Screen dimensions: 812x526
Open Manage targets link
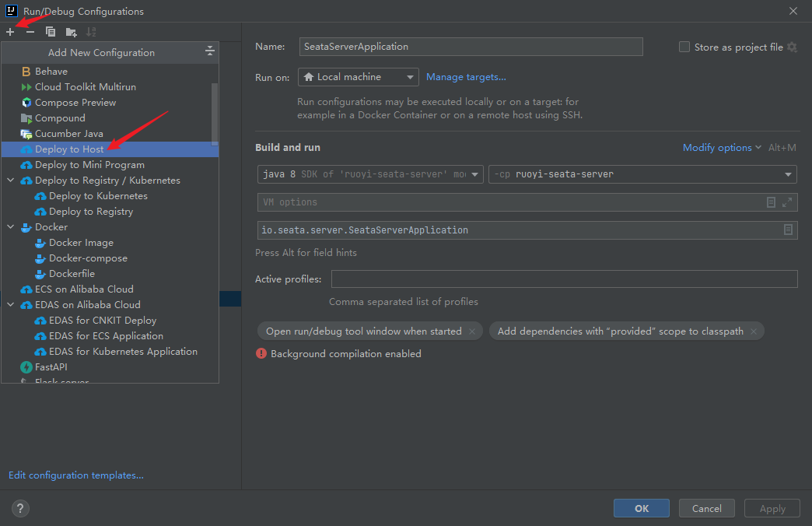pos(466,77)
